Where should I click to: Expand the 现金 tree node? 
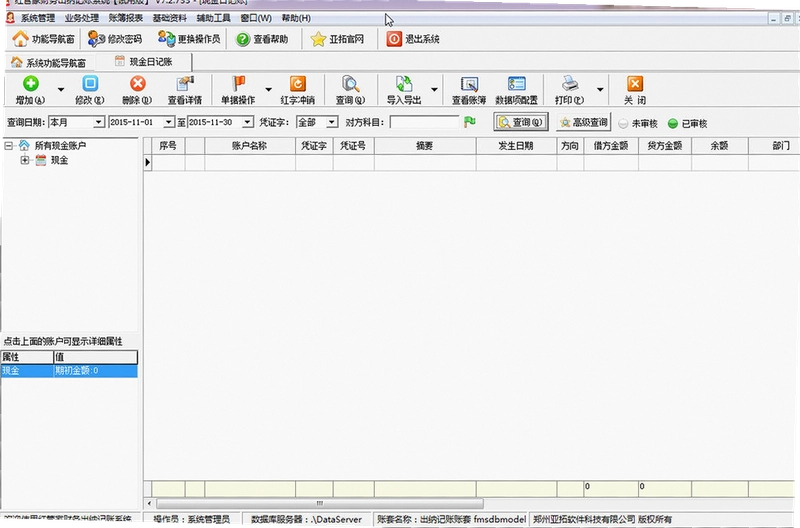click(x=24, y=160)
